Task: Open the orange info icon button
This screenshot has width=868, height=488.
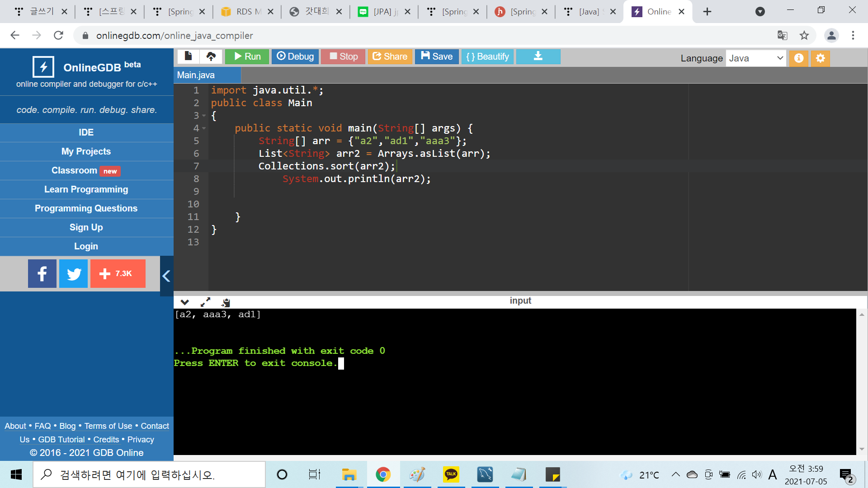Action: 799,58
